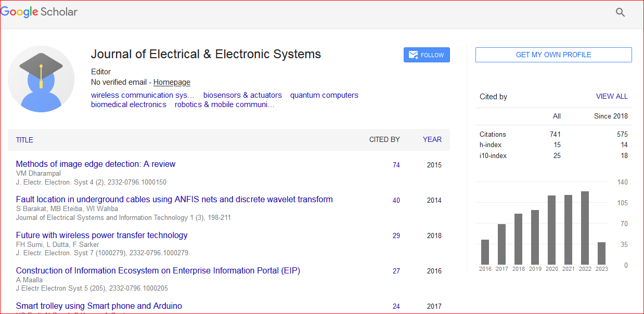The height and width of the screenshot is (314, 644).
Task: Open Methods of image edge detection article
Action: click(x=96, y=164)
